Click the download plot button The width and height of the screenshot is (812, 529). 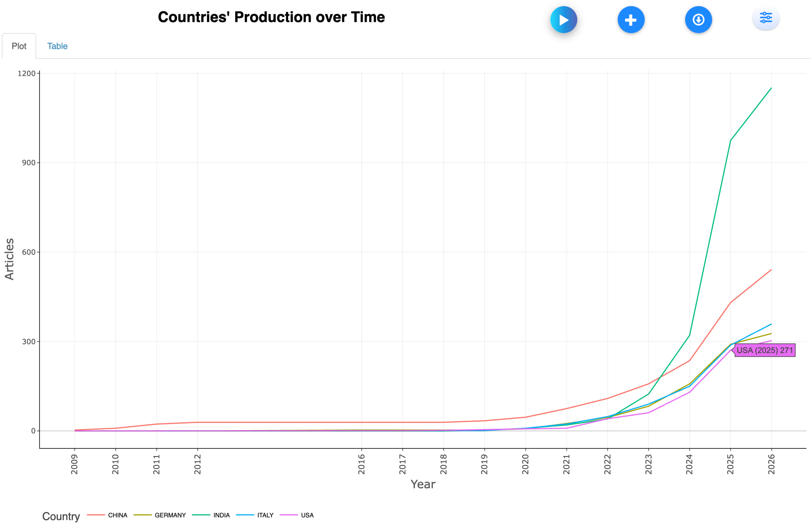(x=698, y=20)
